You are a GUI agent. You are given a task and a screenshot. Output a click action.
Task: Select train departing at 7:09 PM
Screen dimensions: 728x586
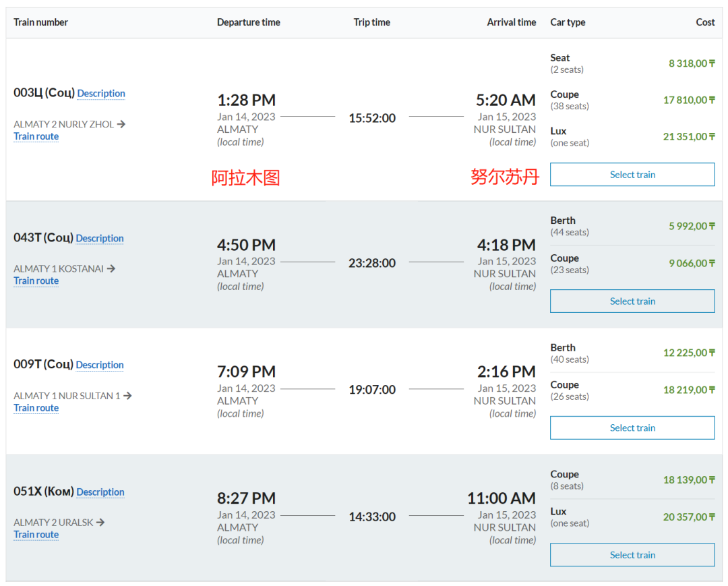[x=632, y=428]
